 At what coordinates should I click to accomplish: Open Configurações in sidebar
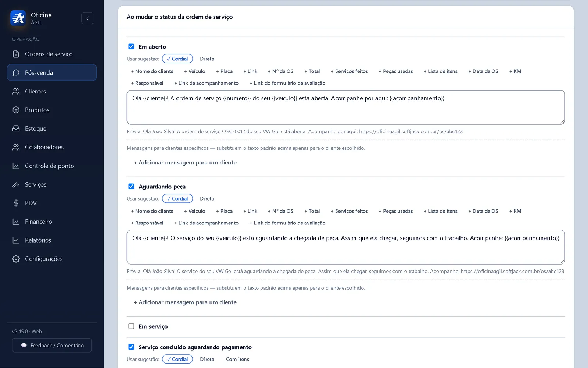pos(52,259)
